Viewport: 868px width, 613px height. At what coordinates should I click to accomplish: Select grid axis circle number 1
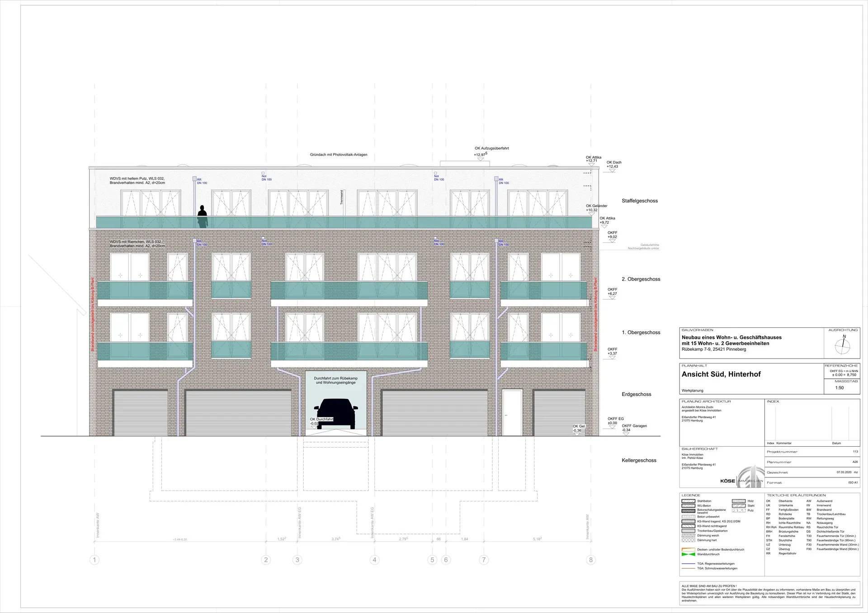94,560
